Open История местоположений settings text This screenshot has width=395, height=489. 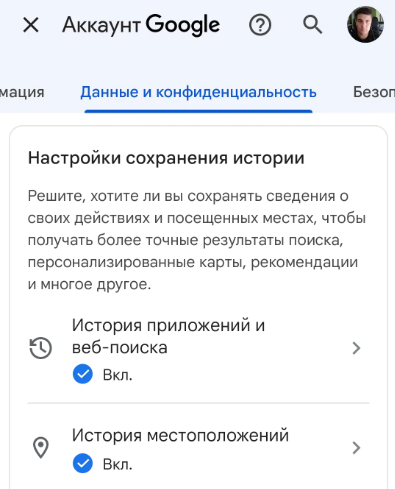pyautogui.click(x=180, y=435)
